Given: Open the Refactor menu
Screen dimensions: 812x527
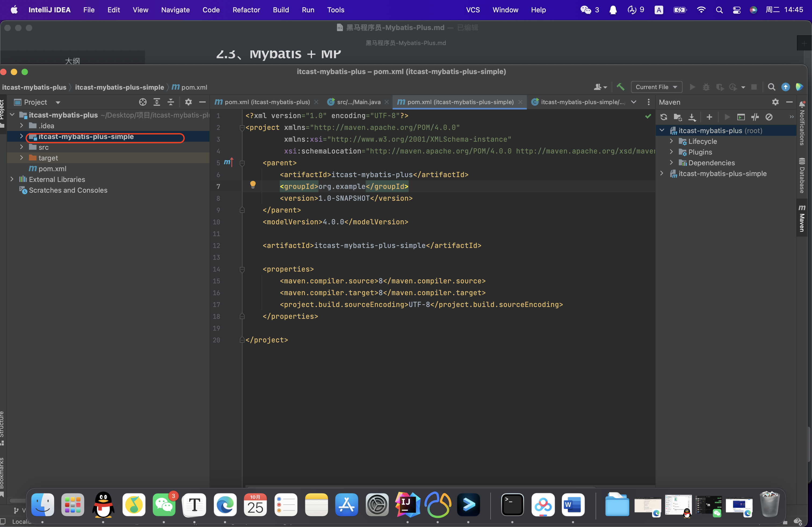Looking at the screenshot, I should coord(246,10).
